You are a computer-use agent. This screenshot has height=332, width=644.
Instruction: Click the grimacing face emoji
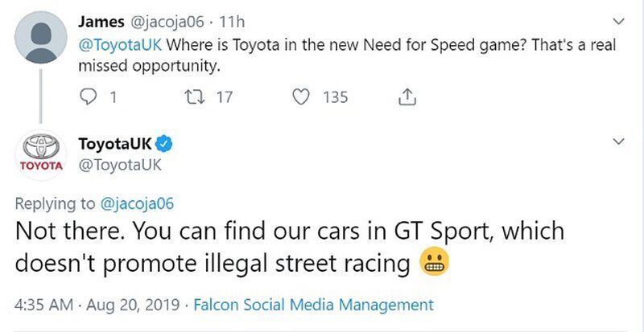point(435,263)
